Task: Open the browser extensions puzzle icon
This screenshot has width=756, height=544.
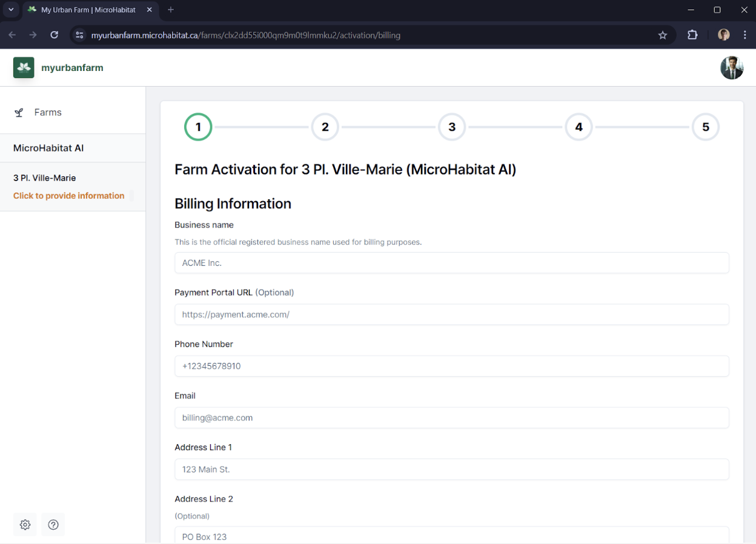Action: click(x=692, y=35)
